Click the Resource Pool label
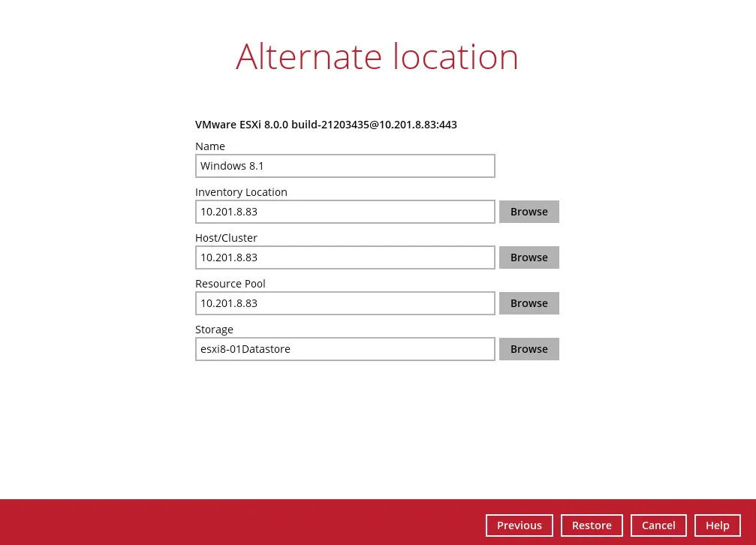 point(230,284)
